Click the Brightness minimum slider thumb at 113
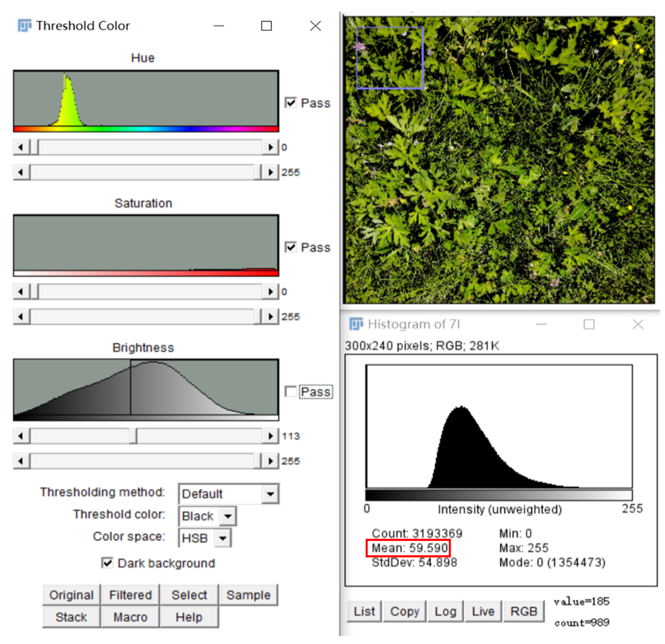 point(133,436)
